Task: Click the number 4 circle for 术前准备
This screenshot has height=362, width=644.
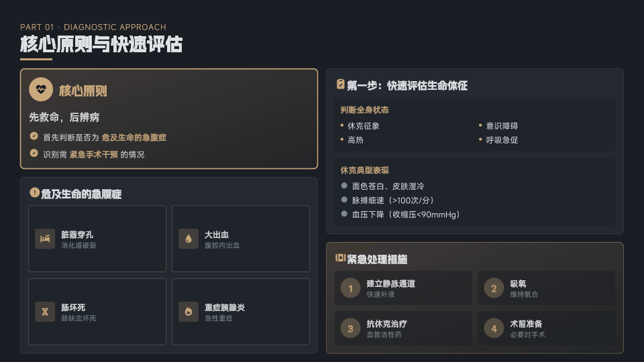Action: tap(494, 328)
